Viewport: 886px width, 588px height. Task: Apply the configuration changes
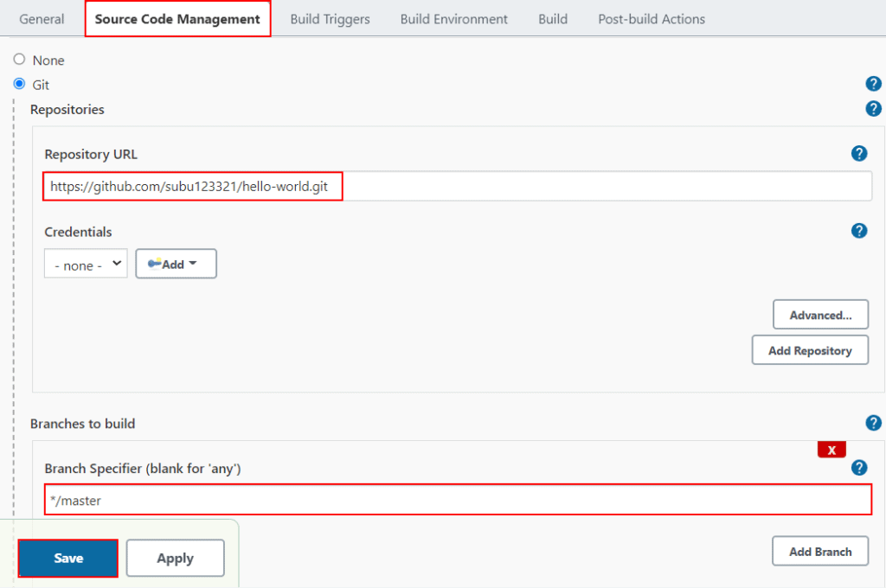175,558
